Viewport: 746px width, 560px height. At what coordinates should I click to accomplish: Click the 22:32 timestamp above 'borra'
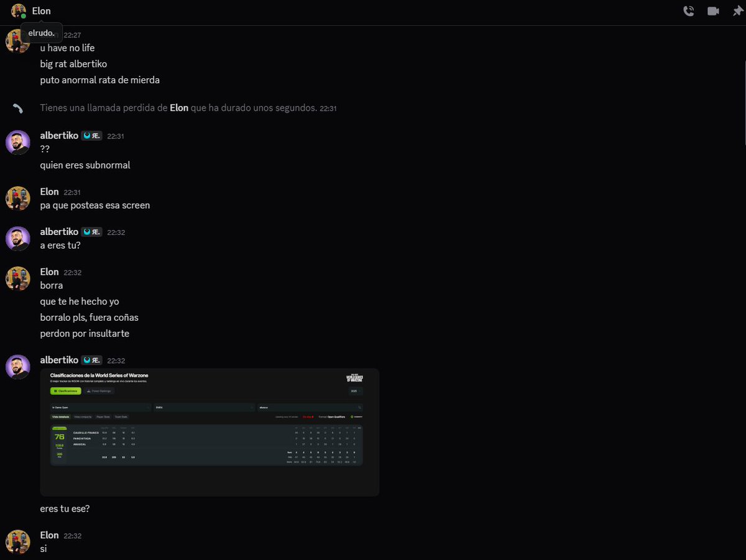pyautogui.click(x=73, y=273)
